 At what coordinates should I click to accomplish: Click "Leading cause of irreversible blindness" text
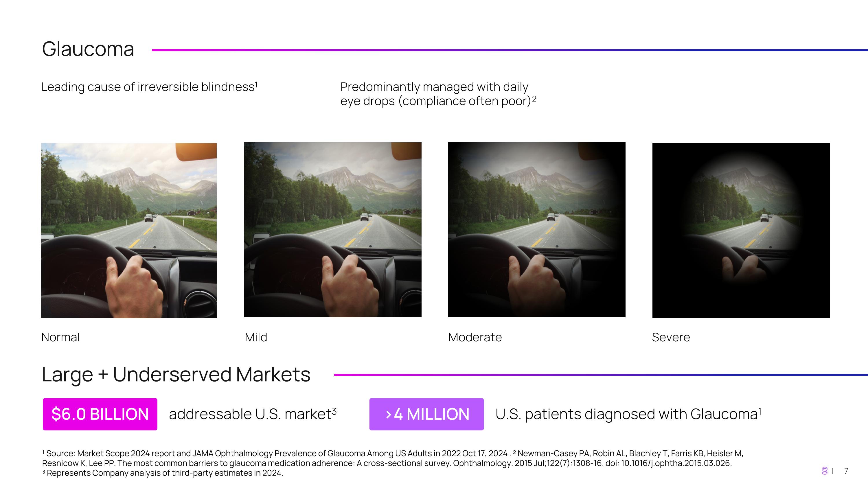[x=148, y=87]
